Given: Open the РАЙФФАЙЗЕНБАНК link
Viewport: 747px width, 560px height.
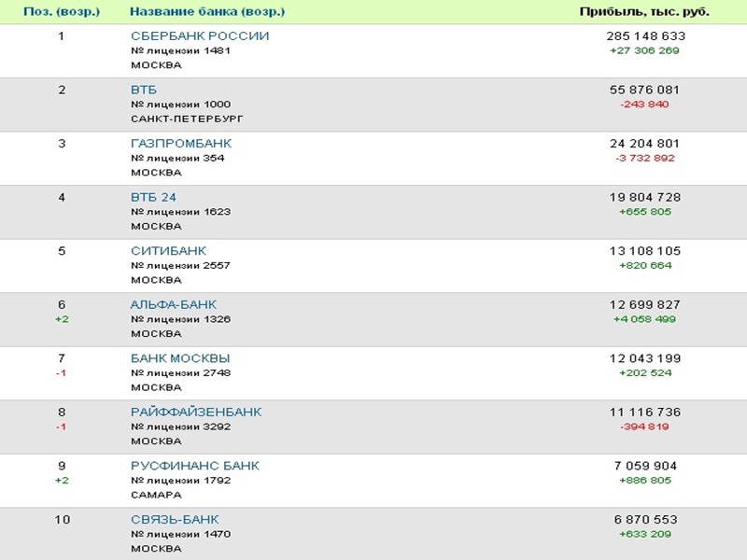Looking at the screenshot, I should pyautogui.click(x=196, y=413).
